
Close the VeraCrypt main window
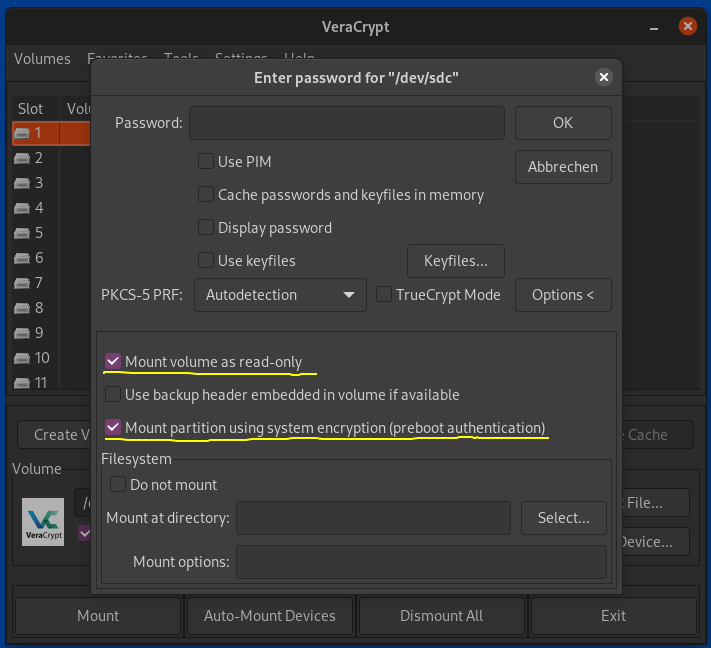tap(687, 26)
